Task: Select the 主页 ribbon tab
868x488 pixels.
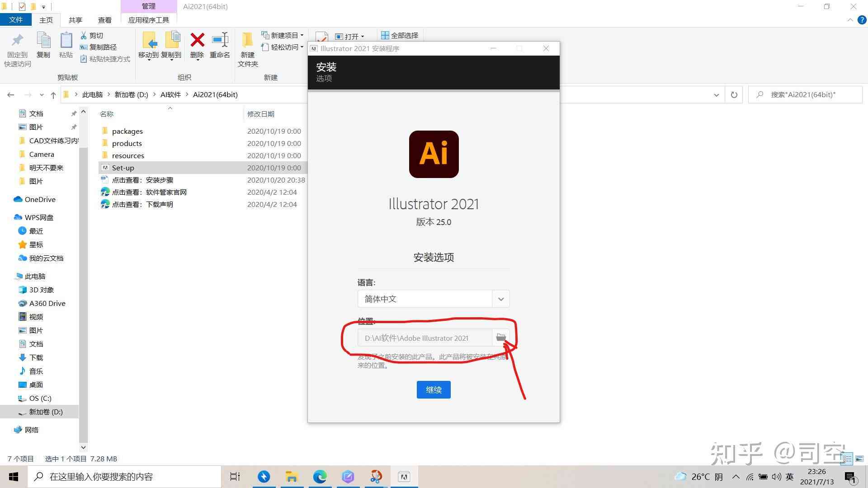Action: click(46, 20)
